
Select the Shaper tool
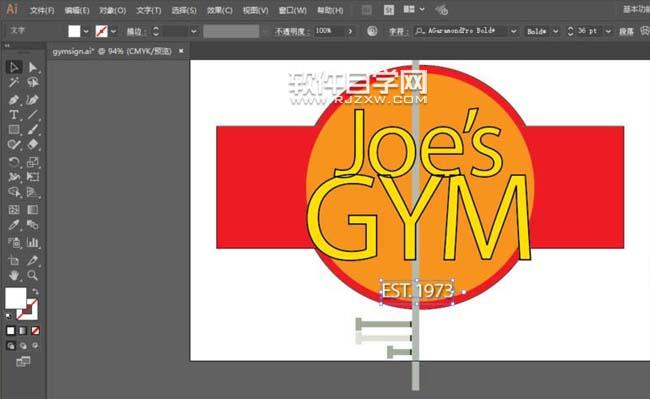point(14,145)
